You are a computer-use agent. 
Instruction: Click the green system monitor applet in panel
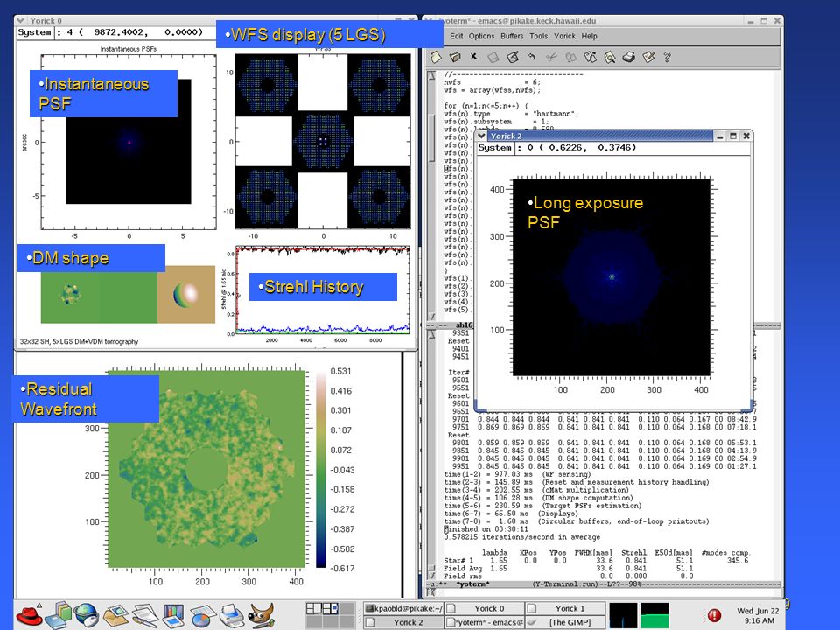(x=654, y=615)
